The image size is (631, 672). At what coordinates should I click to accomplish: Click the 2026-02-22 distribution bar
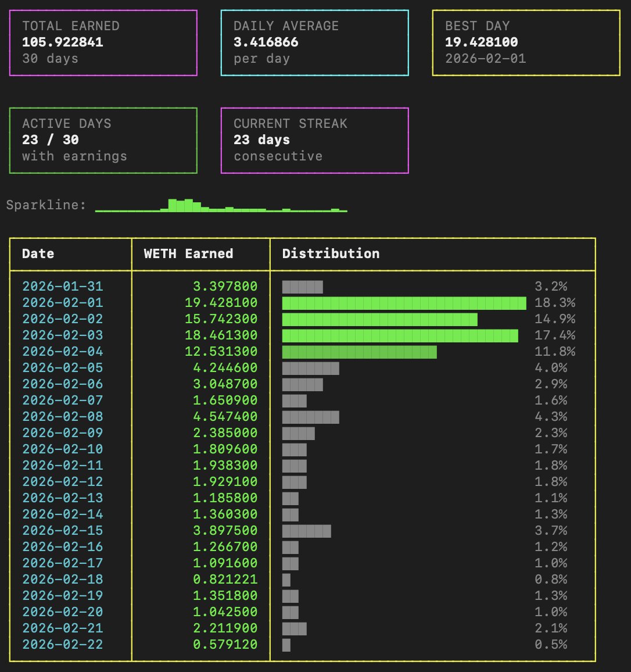coord(285,644)
